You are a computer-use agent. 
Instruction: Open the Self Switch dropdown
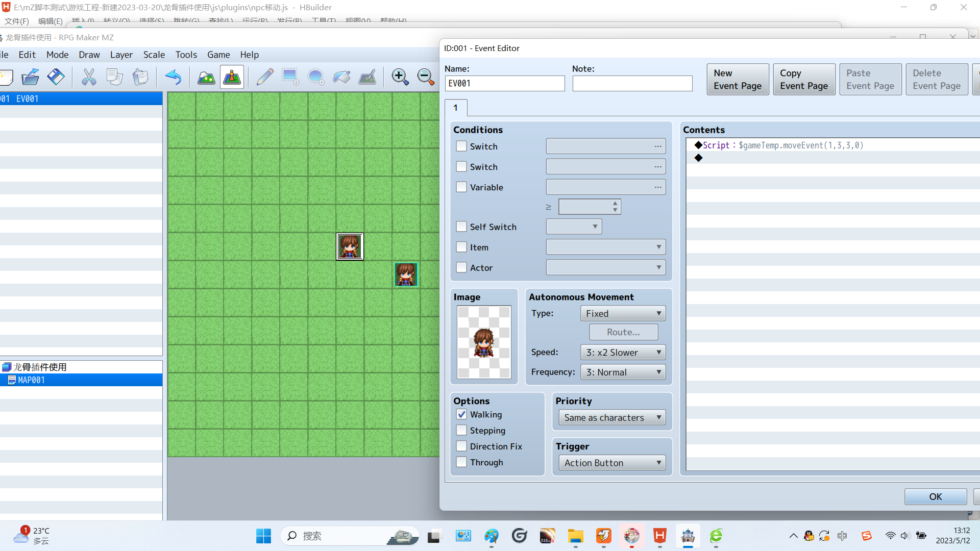pos(574,227)
